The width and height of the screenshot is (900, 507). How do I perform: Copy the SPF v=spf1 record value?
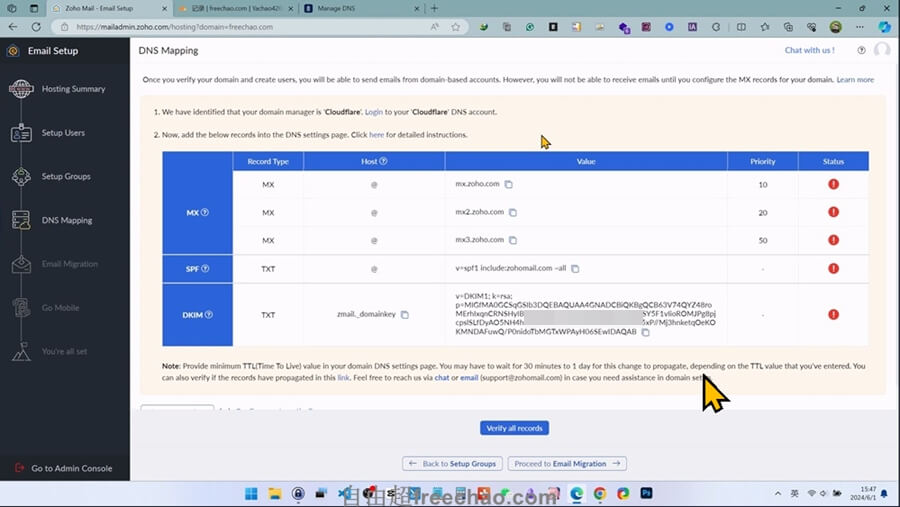[575, 268]
